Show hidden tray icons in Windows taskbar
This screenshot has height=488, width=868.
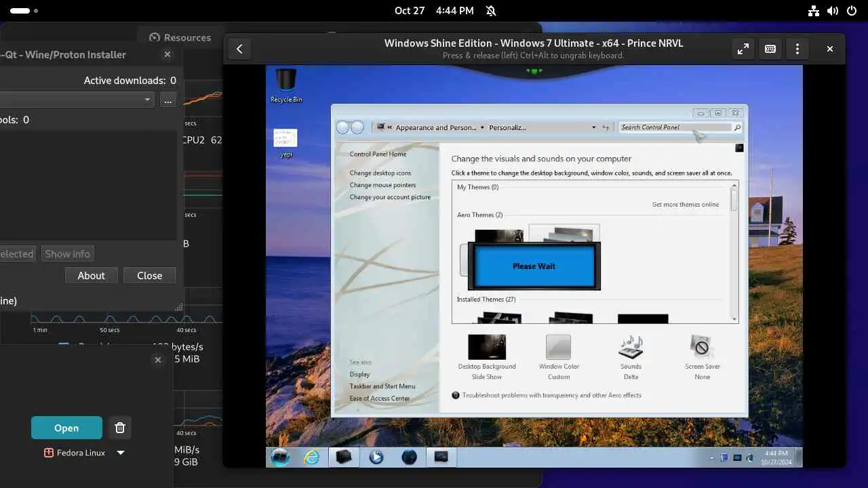point(712,458)
